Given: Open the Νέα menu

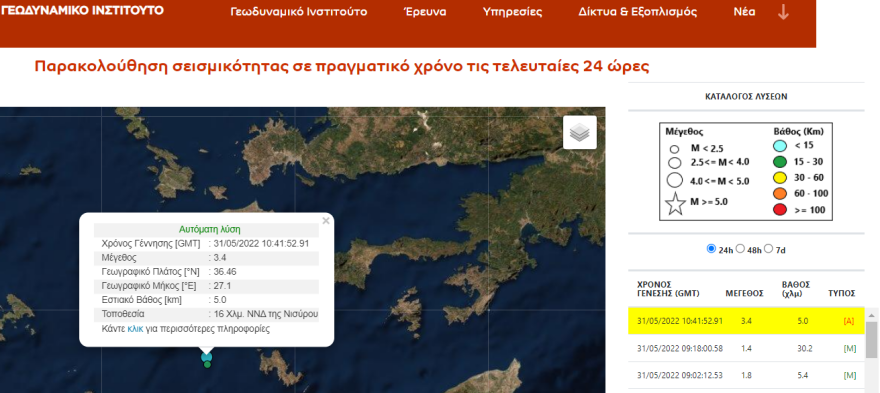Looking at the screenshot, I should click(744, 12).
